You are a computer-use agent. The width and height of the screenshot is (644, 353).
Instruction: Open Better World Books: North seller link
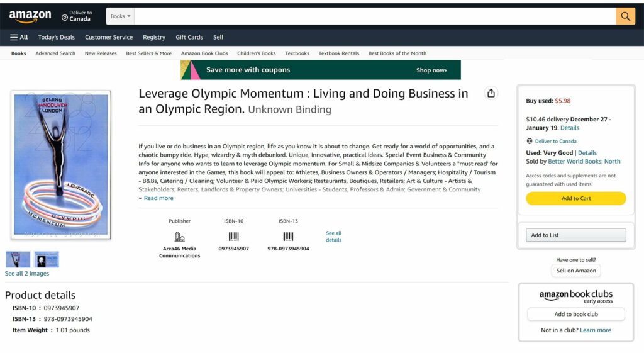click(584, 162)
